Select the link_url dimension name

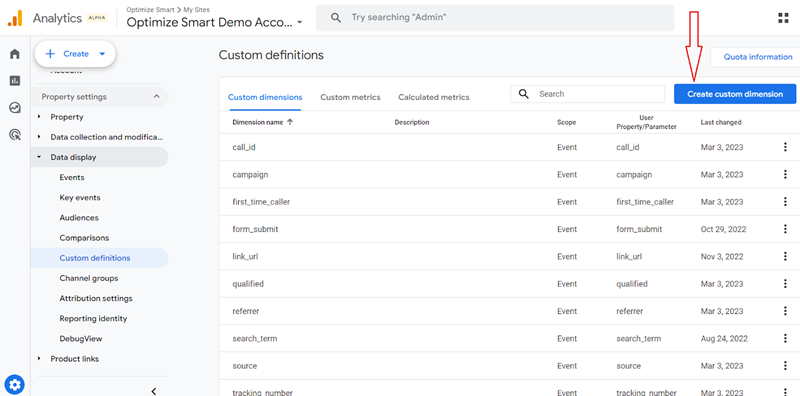tap(245, 257)
